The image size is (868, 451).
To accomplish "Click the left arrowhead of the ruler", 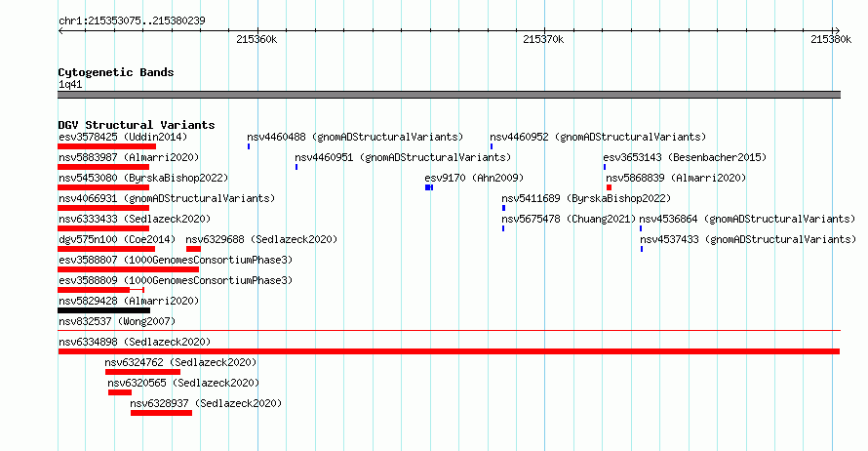I will pyautogui.click(x=60, y=30).
